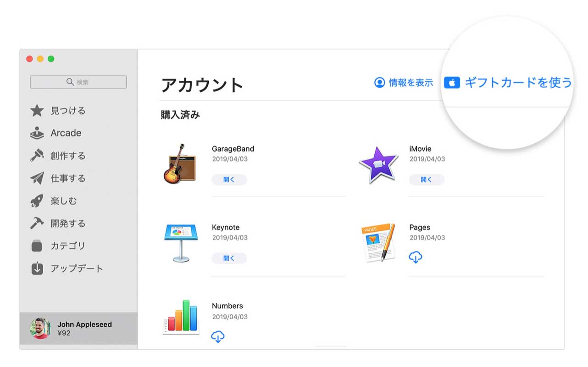The image size is (588, 367).
Task: Click the green zoom window button
Action: 51,59
